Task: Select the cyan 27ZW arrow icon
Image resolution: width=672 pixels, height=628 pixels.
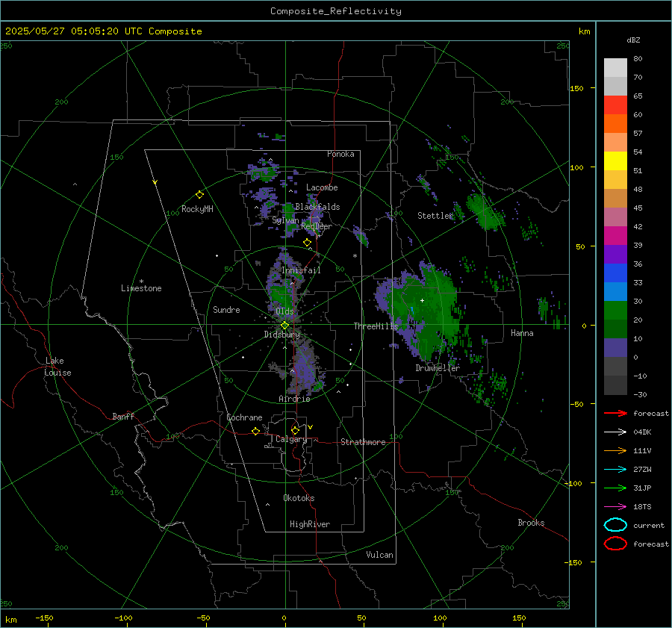Action: (615, 470)
